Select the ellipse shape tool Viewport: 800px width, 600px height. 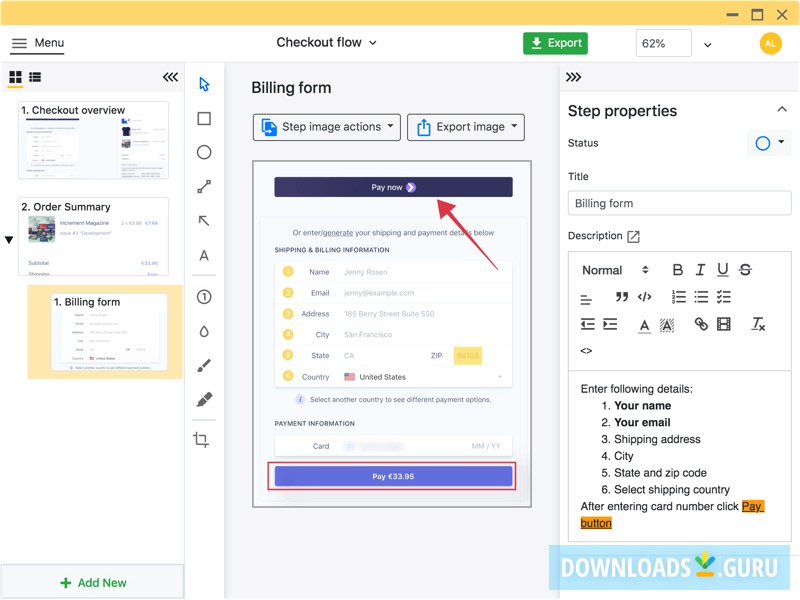pos(204,152)
